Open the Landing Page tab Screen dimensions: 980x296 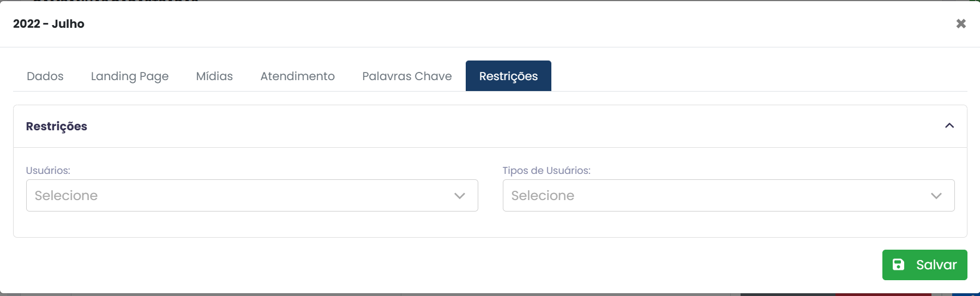tap(130, 76)
